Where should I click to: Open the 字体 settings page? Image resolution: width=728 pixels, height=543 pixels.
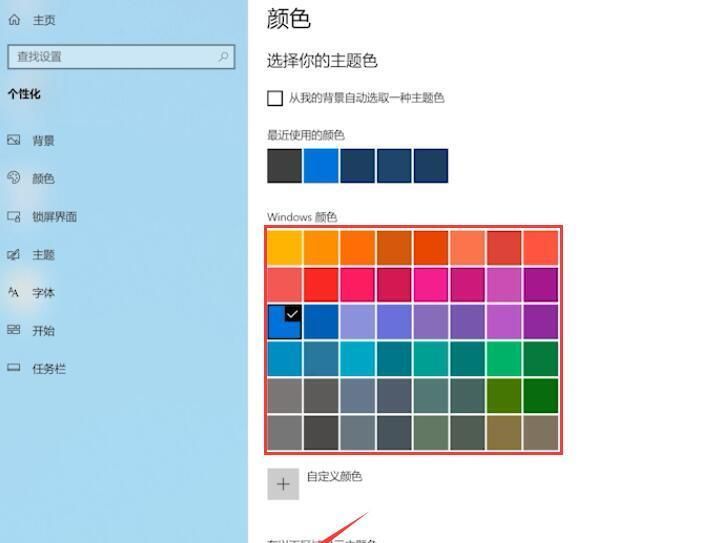coord(43,293)
